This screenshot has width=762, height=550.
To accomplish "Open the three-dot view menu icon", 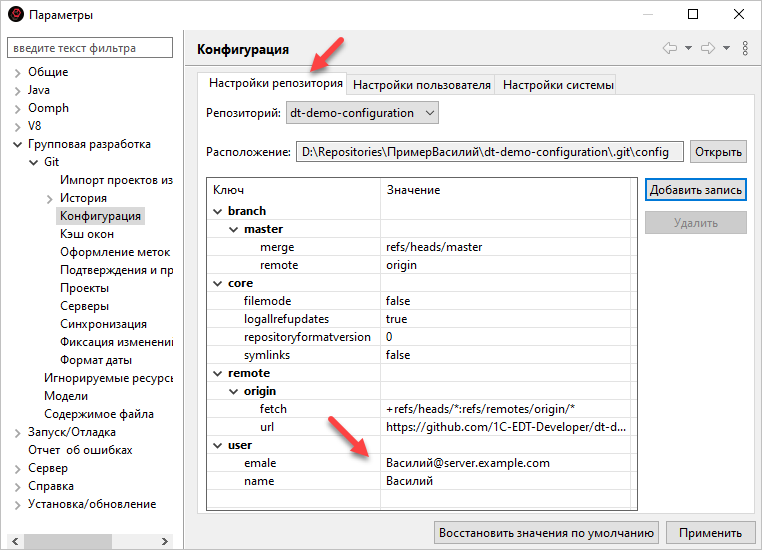I will tap(745, 48).
